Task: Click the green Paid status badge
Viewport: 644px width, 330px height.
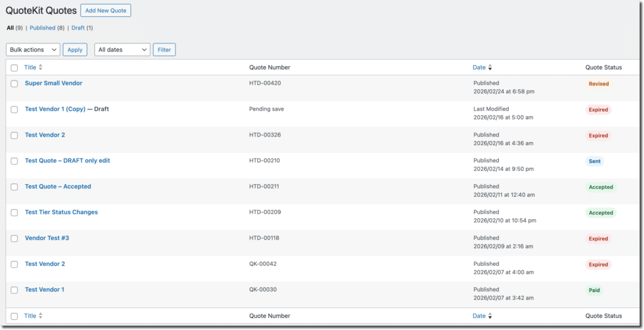Action: (x=594, y=290)
